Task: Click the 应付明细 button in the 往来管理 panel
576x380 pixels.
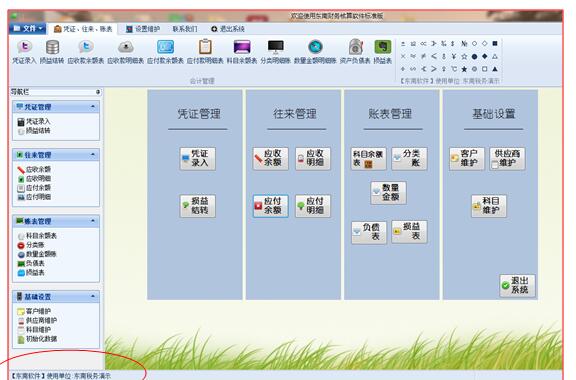Action: click(x=313, y=206)
